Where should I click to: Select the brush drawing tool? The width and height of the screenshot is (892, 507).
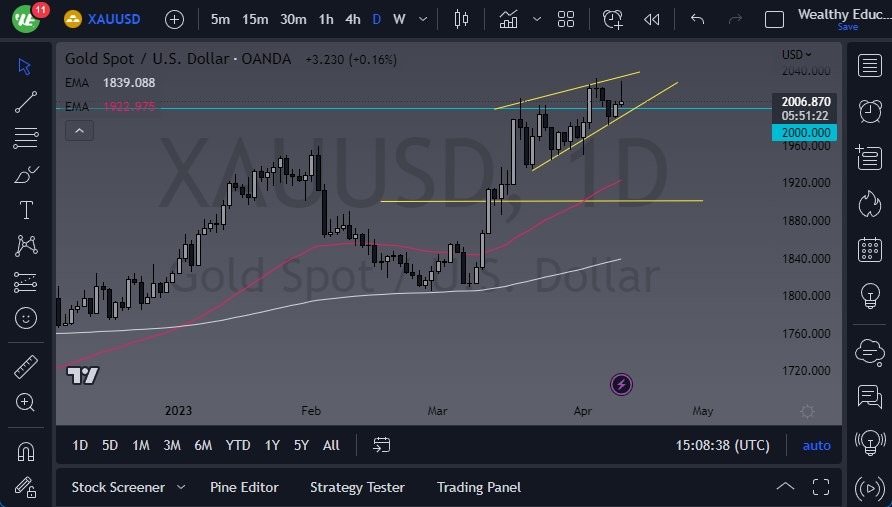(x=26, y=174)
